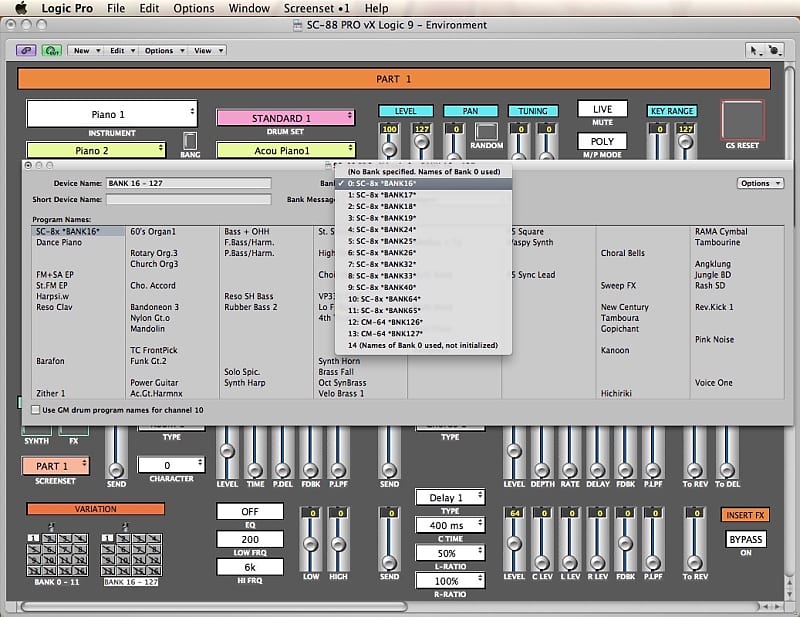The width and height of the screenshot is (800, 617).
Task: Open the STANDARD 1 drum set dropdown
Action: (285, 118)
